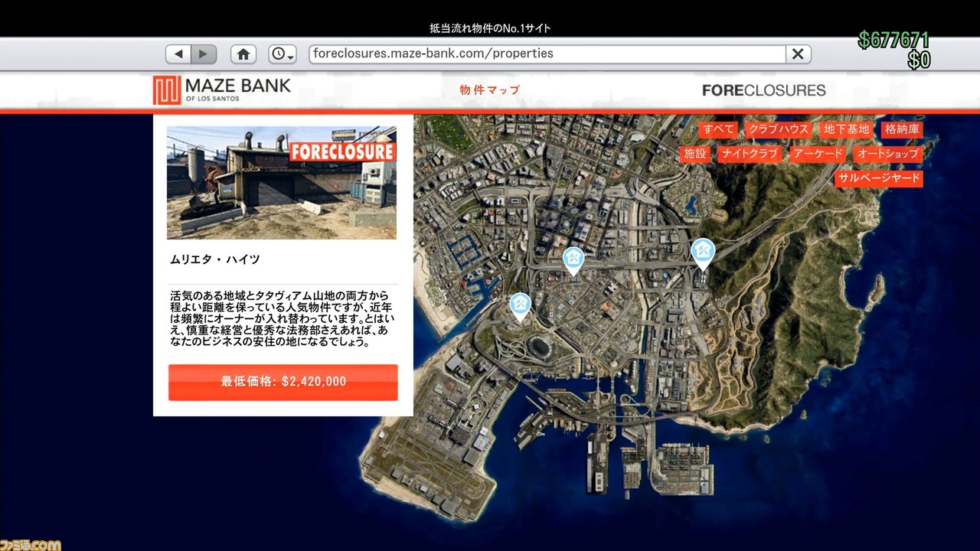Open the 物件マップ tab
Image resolution: width=980 pixels, height=551 pixels.
click(490, 90)
